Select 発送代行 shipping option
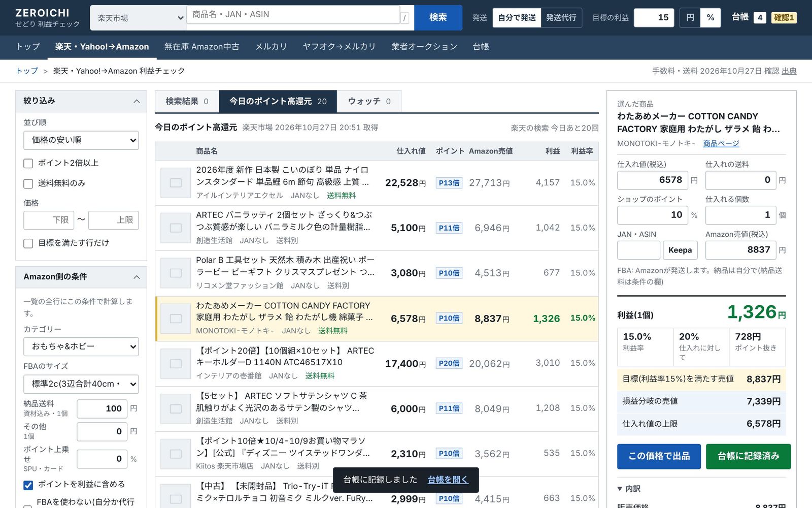Screen dimensions: 812x508 tap(561, 18)
